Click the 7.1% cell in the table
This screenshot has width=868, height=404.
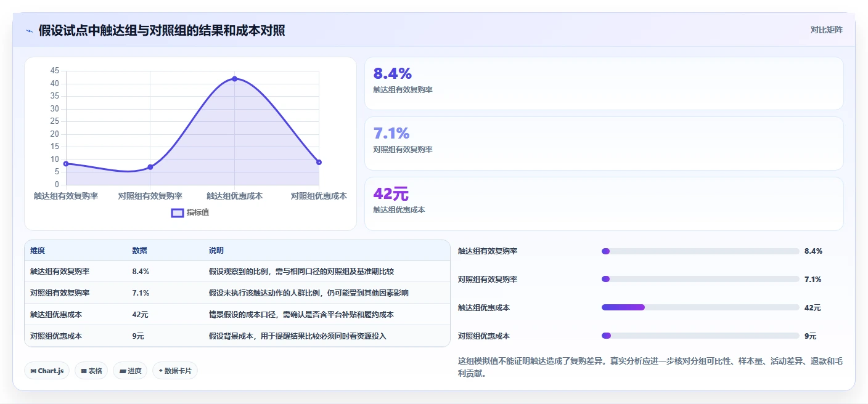pos(141,293)
